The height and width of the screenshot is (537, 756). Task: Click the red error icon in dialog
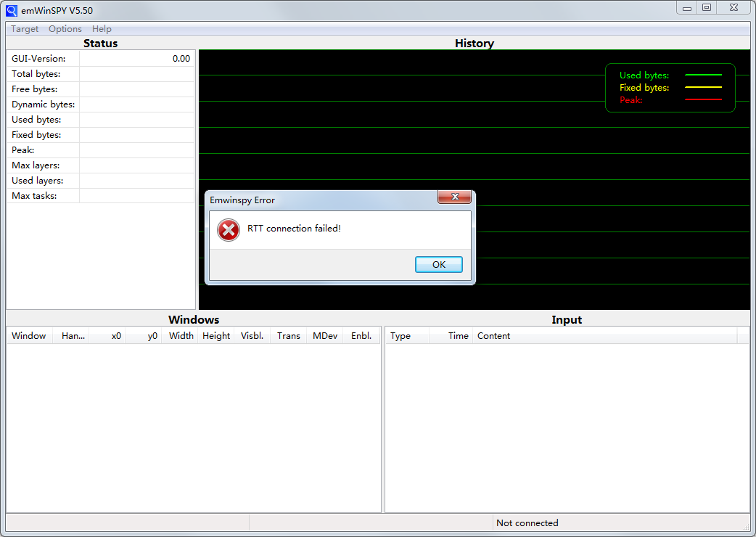[229, 230]
